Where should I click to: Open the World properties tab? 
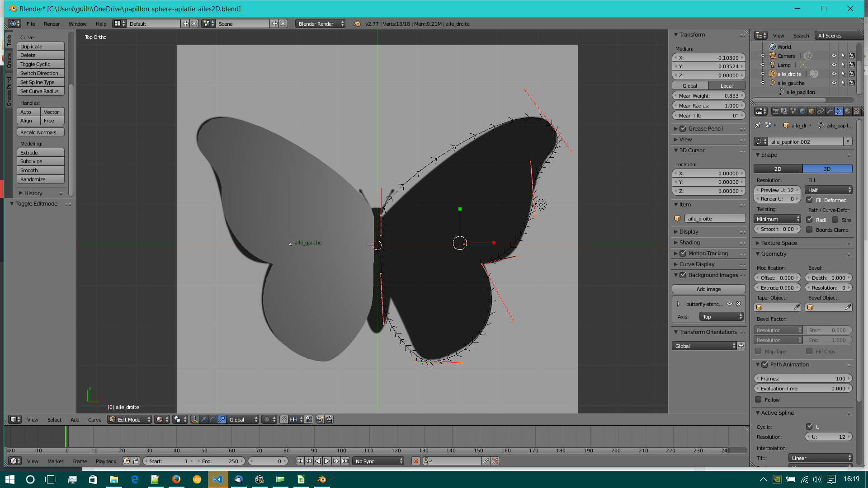tap(802, 111)
